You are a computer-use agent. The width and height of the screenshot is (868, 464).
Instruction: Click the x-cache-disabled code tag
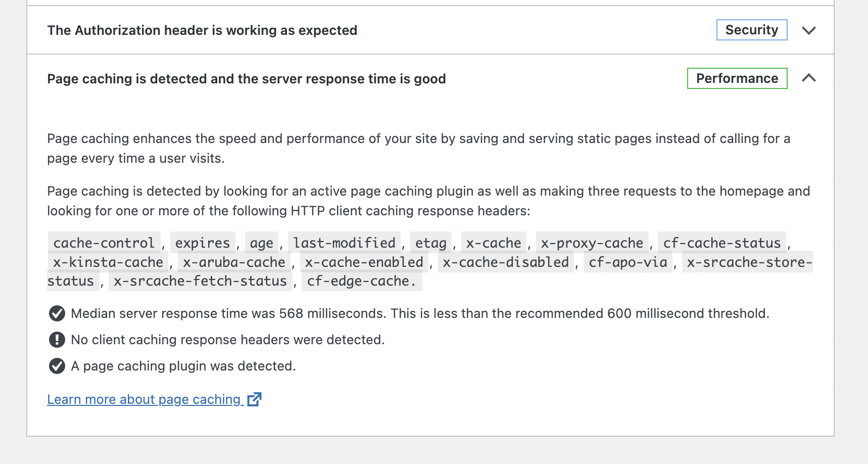[506, 262]
